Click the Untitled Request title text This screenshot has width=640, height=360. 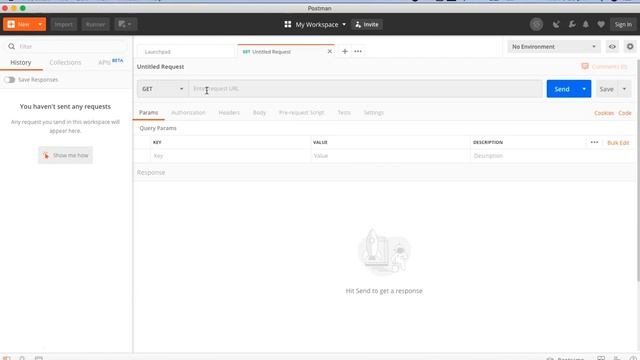[x=160, y=67]
